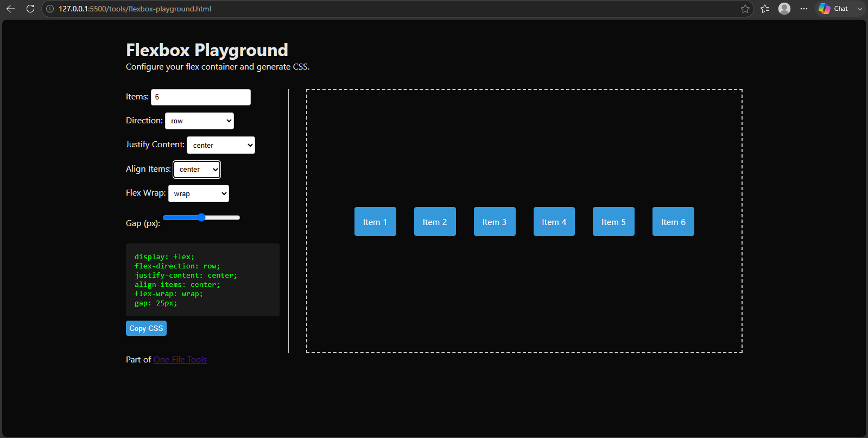The height and width of the screenshot is (438, 868).
Task: Click the 'Align Items:' label
Action: pos(148,169)
